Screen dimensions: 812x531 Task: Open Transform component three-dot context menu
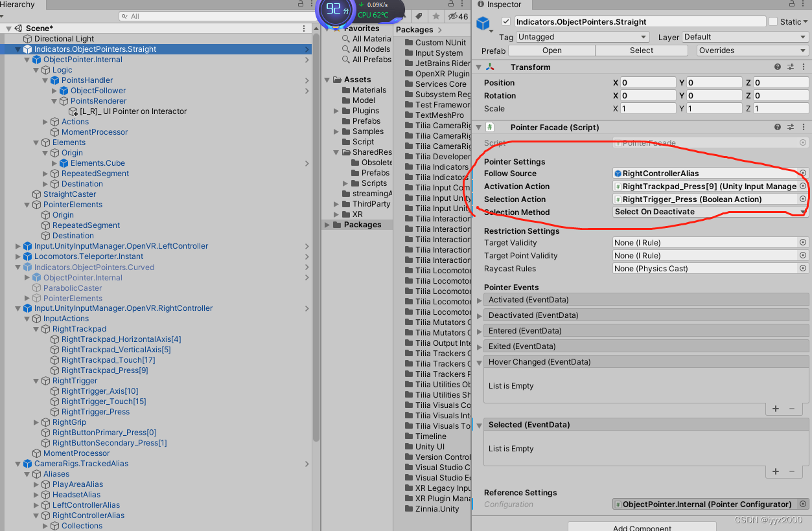[803, 67]
